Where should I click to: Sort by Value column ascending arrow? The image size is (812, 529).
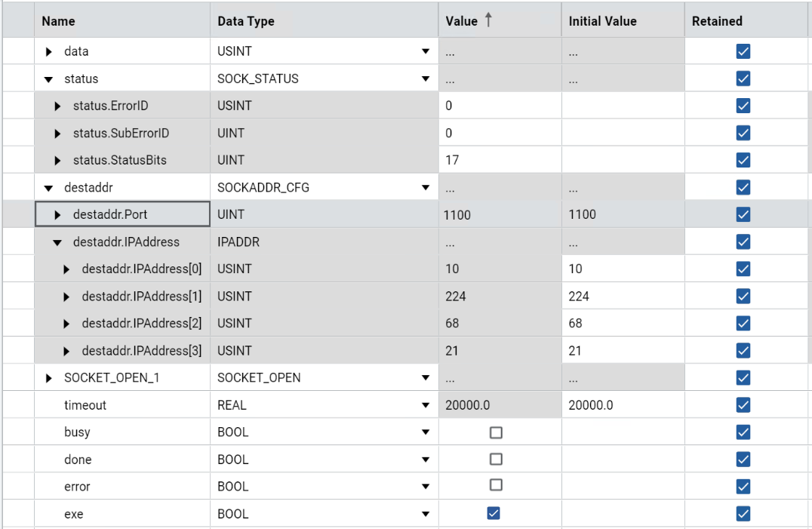click(x=488, y=21)
